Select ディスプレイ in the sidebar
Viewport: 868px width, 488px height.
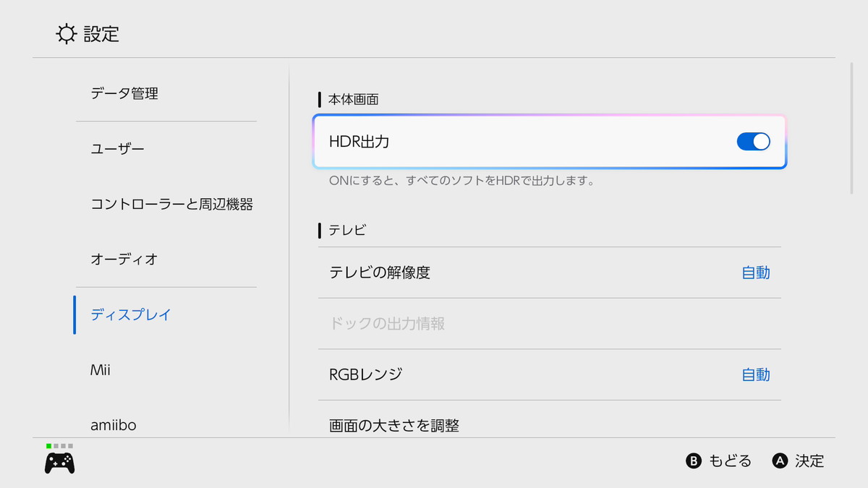131,314
